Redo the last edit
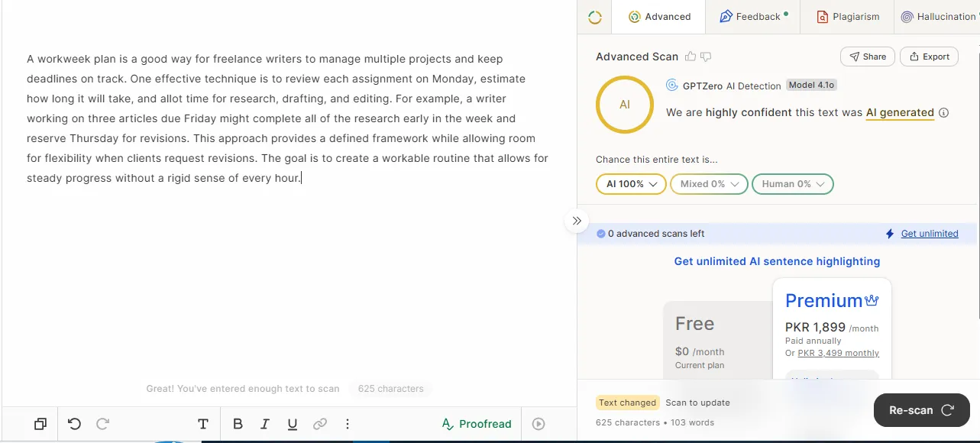The height and width of the screenshot is (443, 980). pyautogui.click(x=103, y=424)
